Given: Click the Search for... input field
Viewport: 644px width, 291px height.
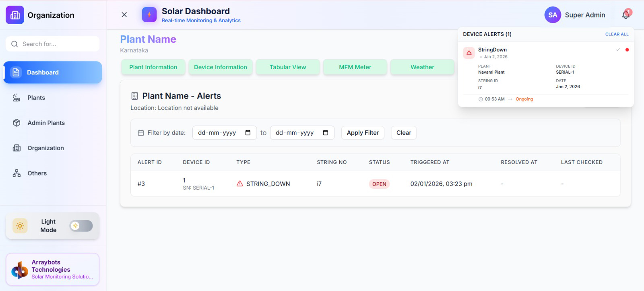Looking at the screenshot, I should (x=56, y=44).
